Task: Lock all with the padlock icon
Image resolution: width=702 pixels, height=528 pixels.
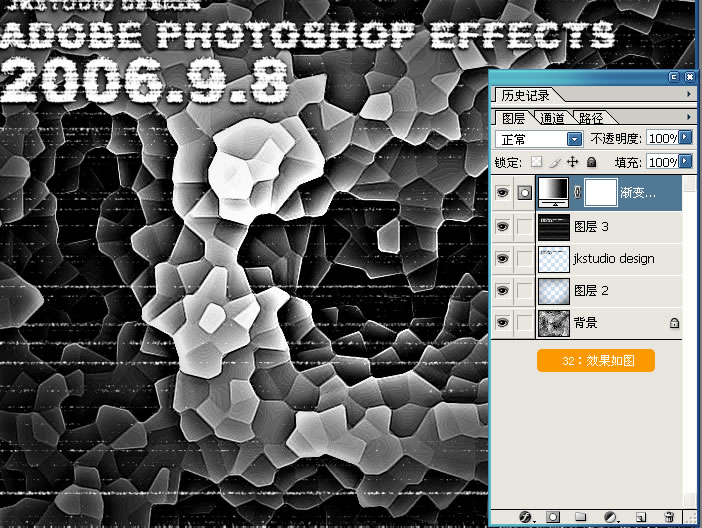Action: [591, 162]
